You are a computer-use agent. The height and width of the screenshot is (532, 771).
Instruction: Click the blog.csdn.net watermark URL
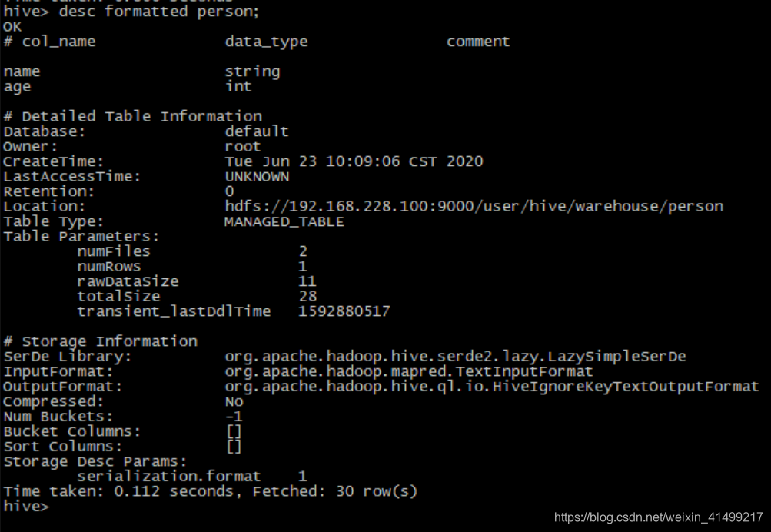pos(659,517)
